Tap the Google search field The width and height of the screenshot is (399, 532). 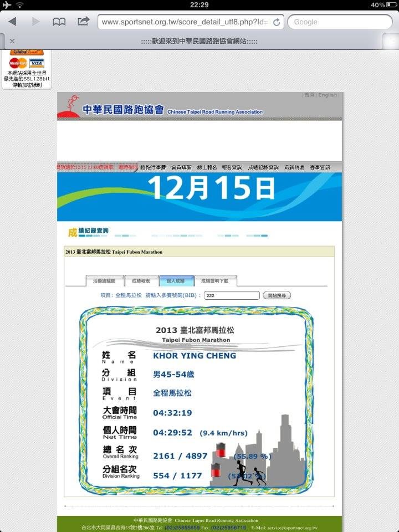tap(340, 22)
